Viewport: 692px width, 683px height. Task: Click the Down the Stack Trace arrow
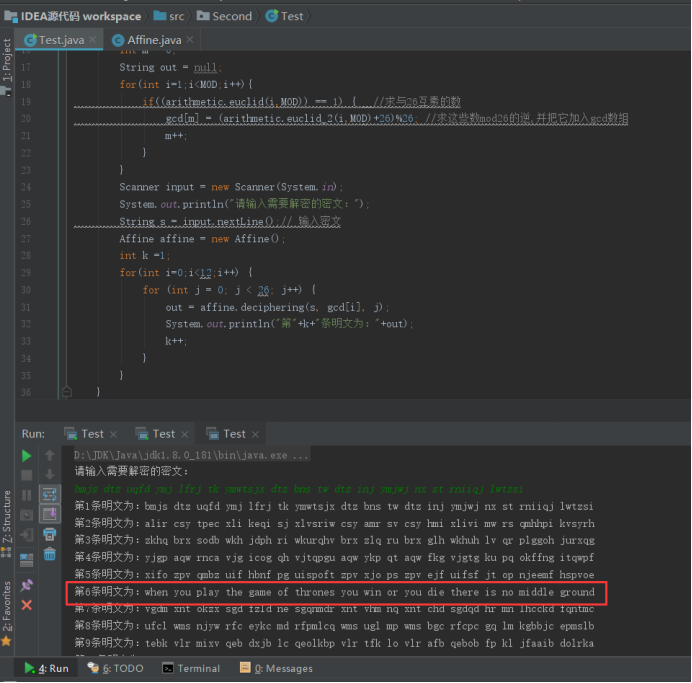tap(49, 475)
